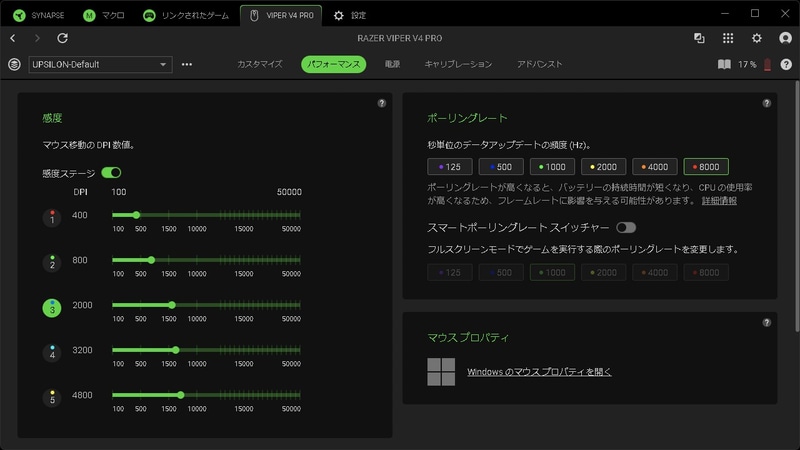Click the overlapping windows icon in header
The height and width of the screenshot is (450, 800).
point(699,38)
